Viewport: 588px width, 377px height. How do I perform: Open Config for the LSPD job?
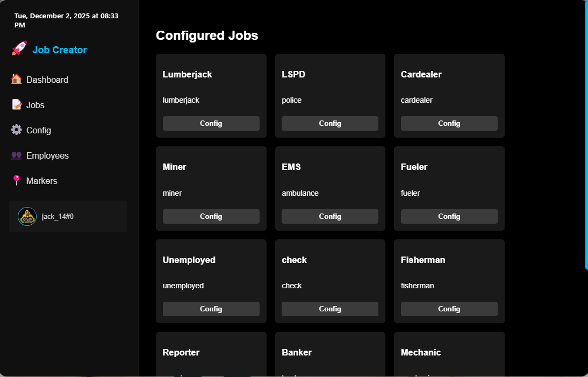pyautogui.click(x=329, y=123)
